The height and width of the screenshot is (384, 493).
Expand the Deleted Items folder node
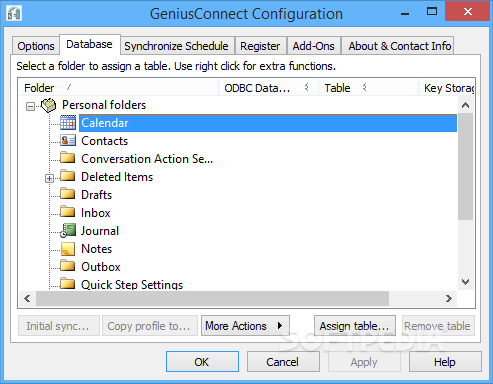click(49, 178)
